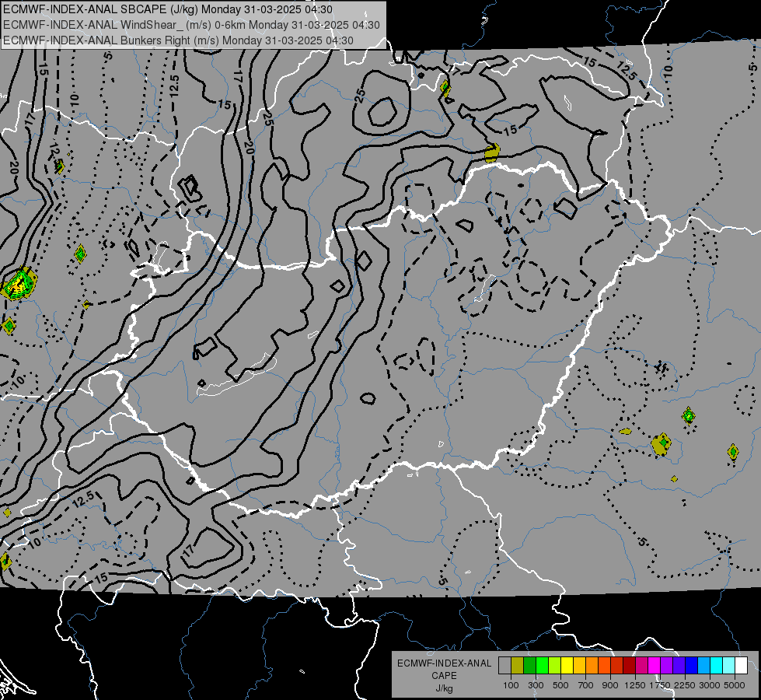Click the '5000' legend value
The width and height of the screenshot is (761, 700).
[735, 685]
